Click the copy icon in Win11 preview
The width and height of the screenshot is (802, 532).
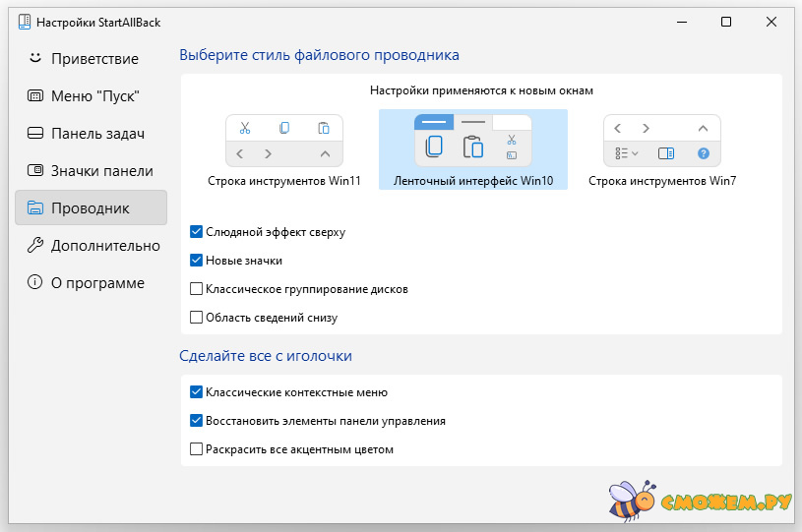284,128
